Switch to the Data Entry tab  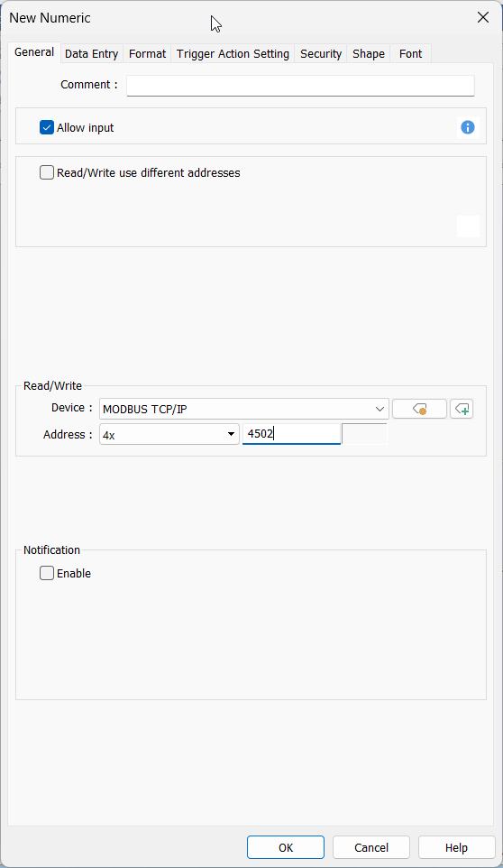91,54
